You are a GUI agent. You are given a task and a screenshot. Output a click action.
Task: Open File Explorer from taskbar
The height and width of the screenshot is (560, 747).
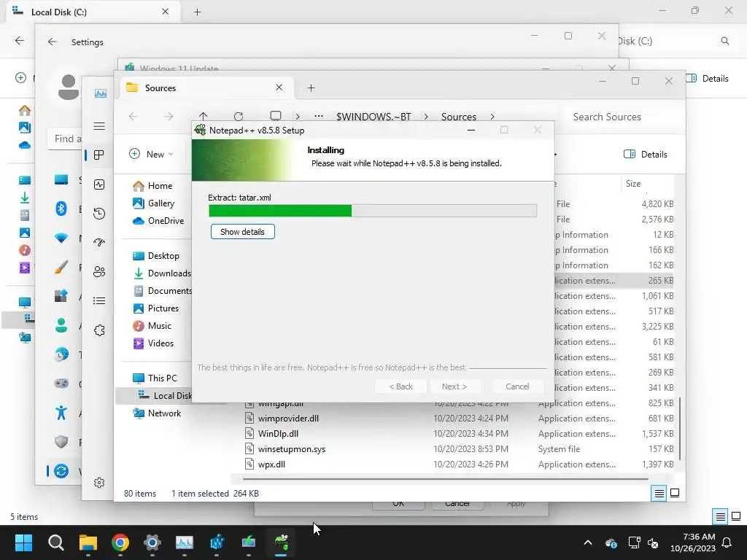(88, 542)
